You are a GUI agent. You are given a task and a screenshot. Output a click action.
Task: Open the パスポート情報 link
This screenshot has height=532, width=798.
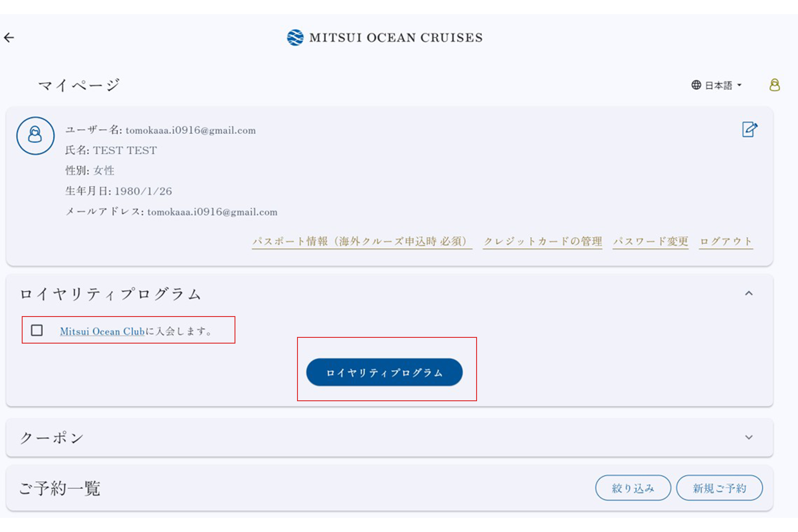pyautogui.click(x=362, y=242)
